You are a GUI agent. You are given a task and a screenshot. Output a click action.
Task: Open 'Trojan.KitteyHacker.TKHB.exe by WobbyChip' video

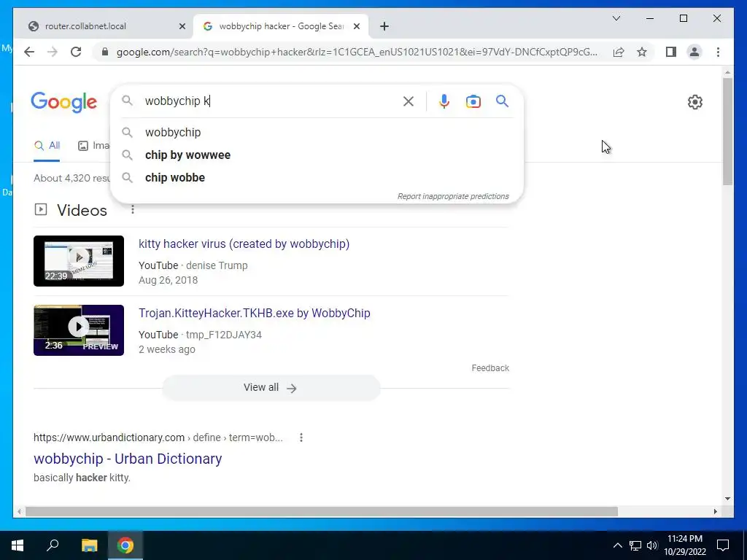255,313
